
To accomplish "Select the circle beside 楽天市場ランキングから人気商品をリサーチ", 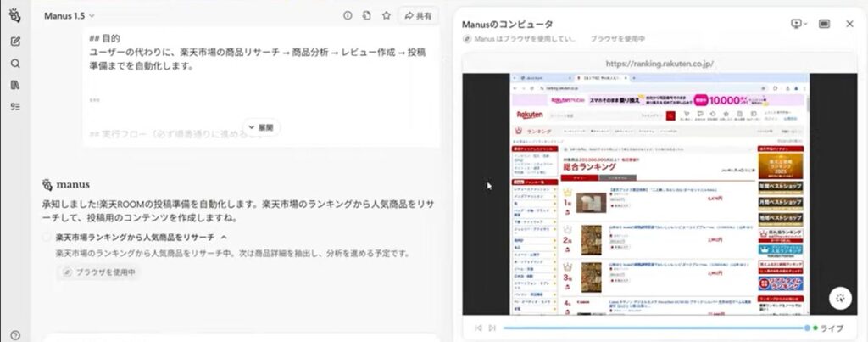I will pos(47,237).
